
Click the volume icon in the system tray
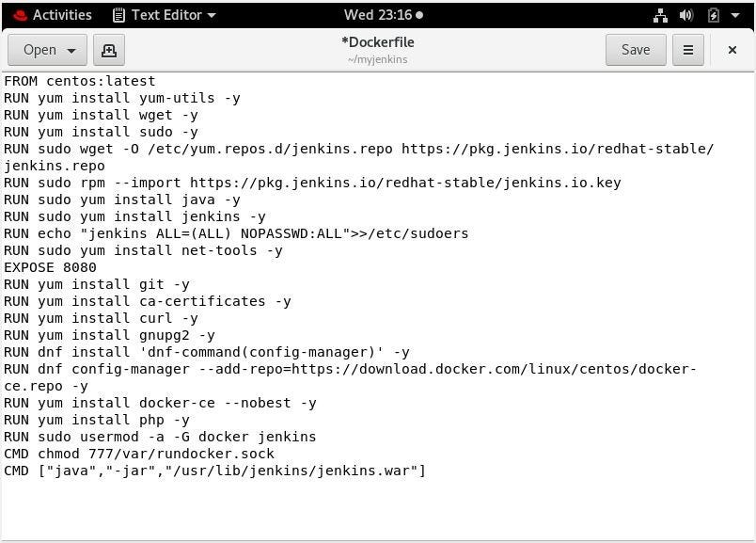coord(685,14)
